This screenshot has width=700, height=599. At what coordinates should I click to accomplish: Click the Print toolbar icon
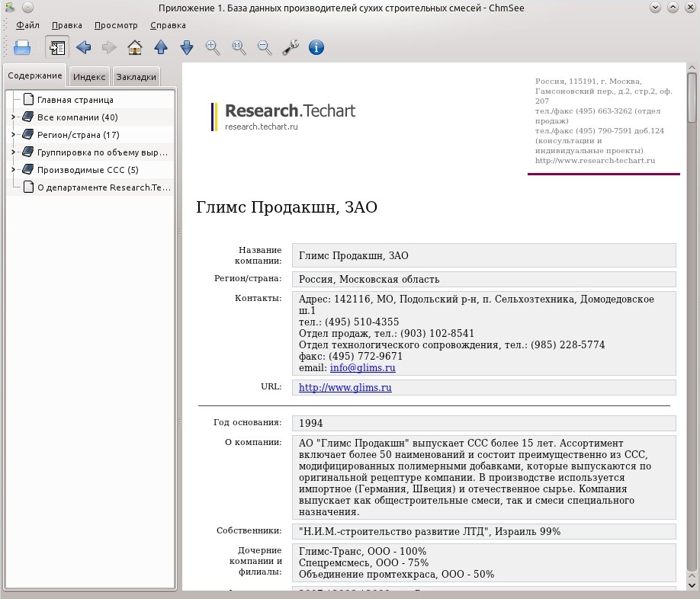[22, 47]
